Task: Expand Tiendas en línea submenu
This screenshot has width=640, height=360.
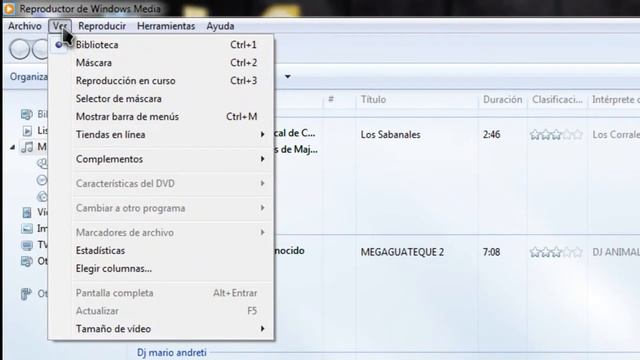Action: pyautogui.click(x=161, y=135)
